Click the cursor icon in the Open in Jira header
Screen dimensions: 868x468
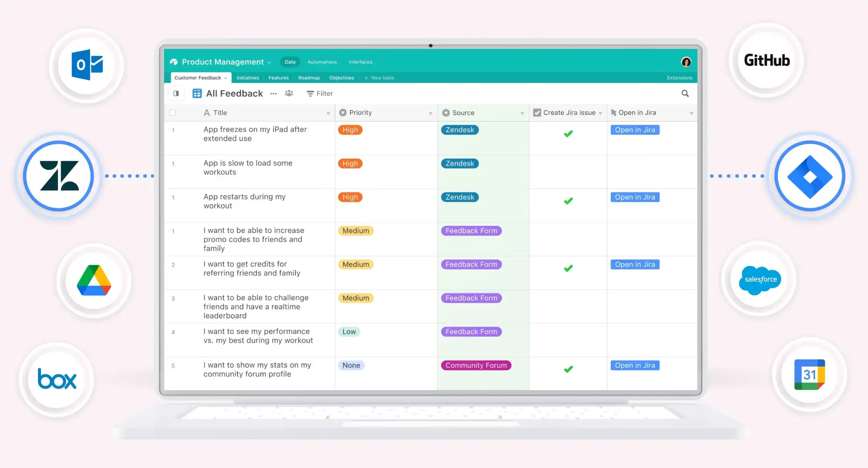(613, 113)
